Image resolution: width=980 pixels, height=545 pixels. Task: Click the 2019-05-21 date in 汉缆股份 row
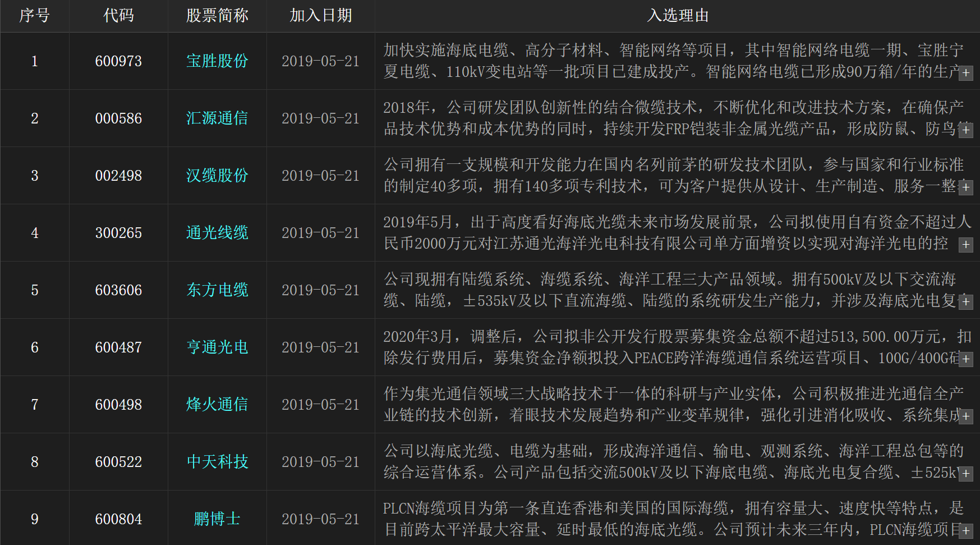pyautogui.click(x=320, y=176)
